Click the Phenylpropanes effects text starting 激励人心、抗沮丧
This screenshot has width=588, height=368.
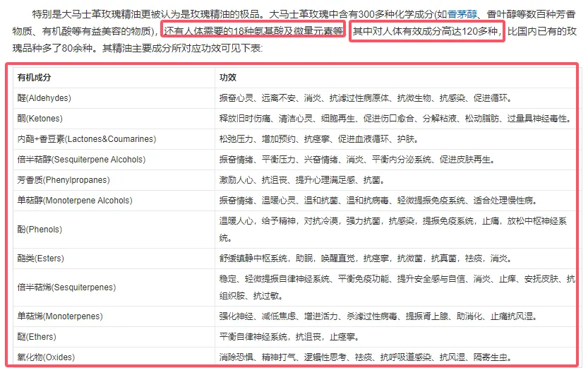[x=302, y=180]
